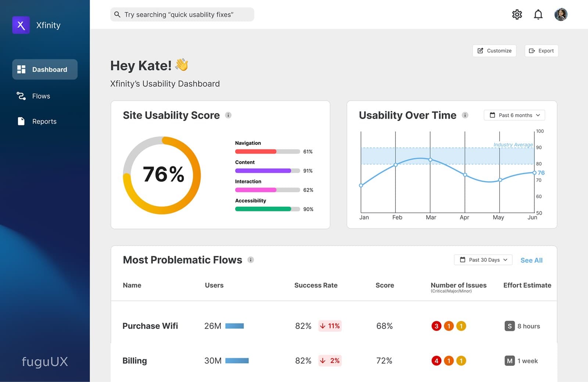
Task: Select the Mar data point on chart
Action: [430, 160]
